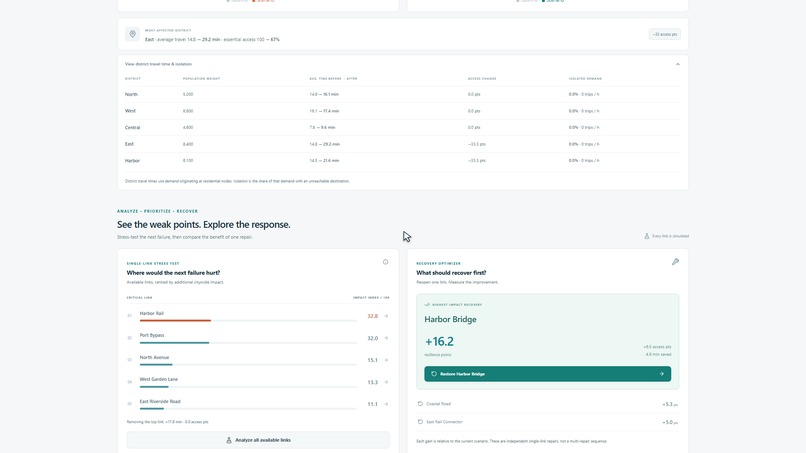Click the Harbor Bridge recovery title
This screenshot has height=453, width=806.
pos(450,319)
